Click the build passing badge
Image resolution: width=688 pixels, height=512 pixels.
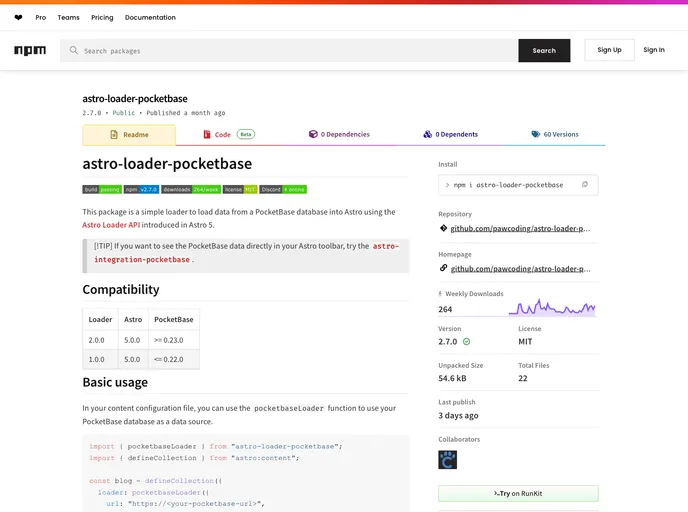(x=102, y=190)
